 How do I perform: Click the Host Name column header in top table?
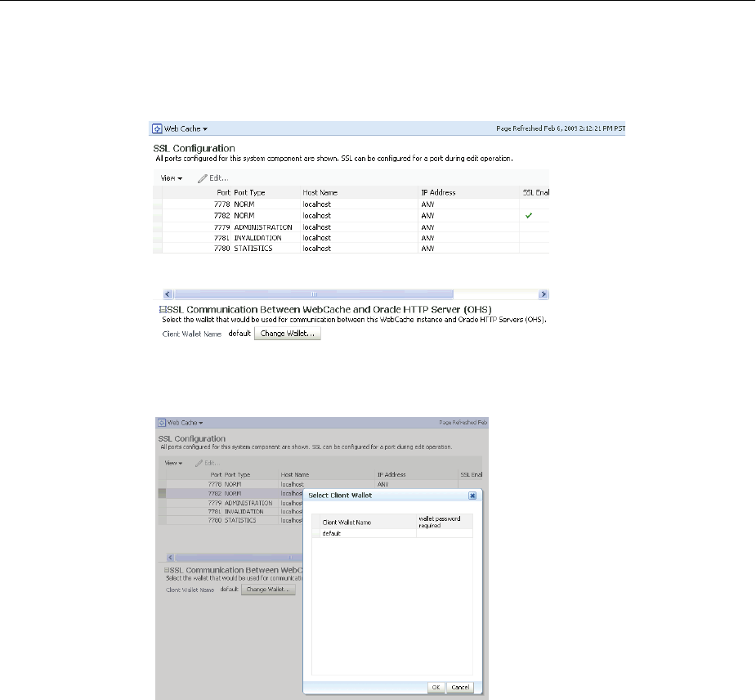click(320, 192)
